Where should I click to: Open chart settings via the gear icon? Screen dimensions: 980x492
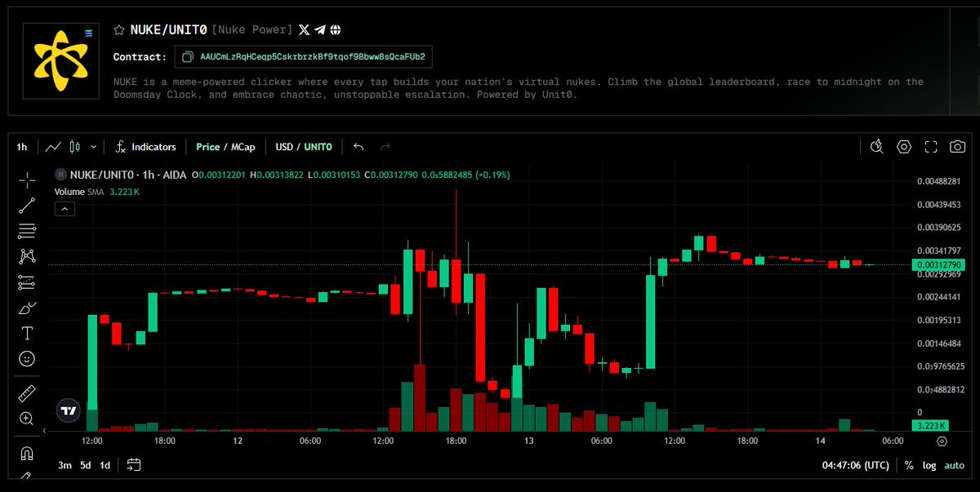(903, 147)
